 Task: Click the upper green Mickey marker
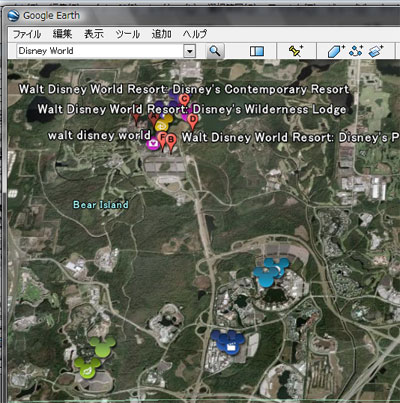pyautogui.click(x=103, y=346)
